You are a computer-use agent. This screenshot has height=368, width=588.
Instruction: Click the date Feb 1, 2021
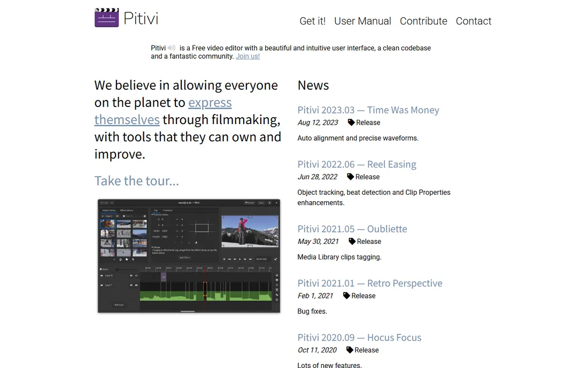[315, 296]
